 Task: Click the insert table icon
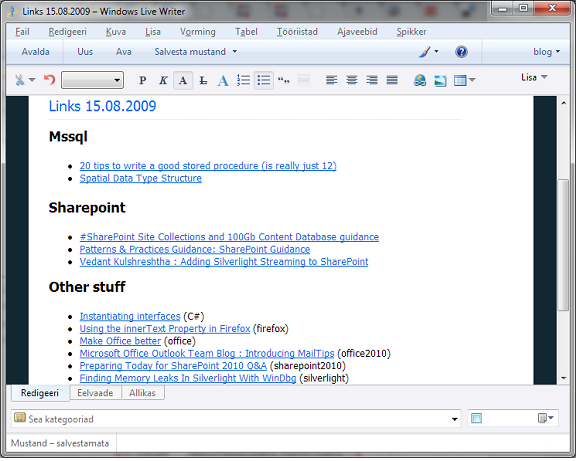tap(460, 80)
